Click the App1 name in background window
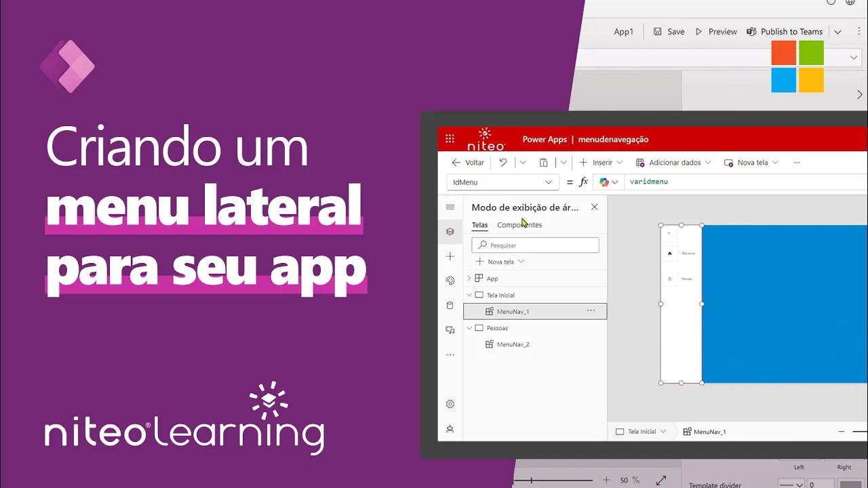The image size is (868, 488). (x=623, y=32)
